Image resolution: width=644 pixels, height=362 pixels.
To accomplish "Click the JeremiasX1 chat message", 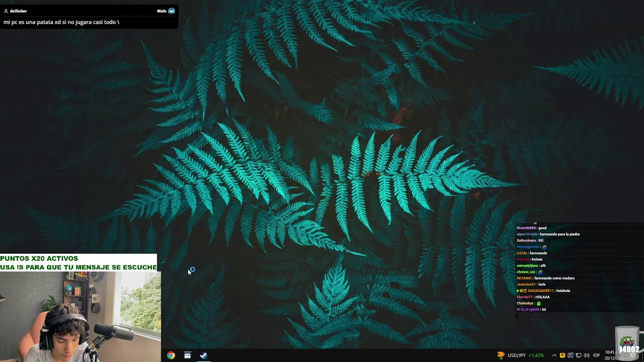I will (531, 285).
